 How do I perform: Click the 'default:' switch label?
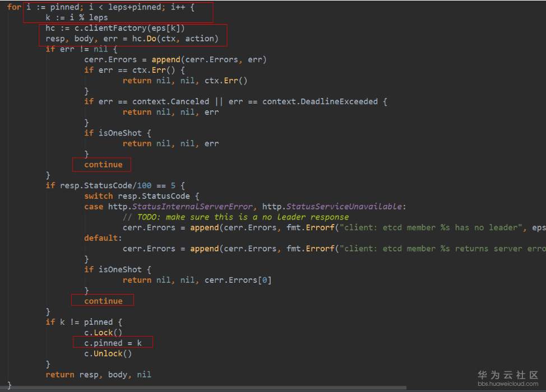click(103, 238)
